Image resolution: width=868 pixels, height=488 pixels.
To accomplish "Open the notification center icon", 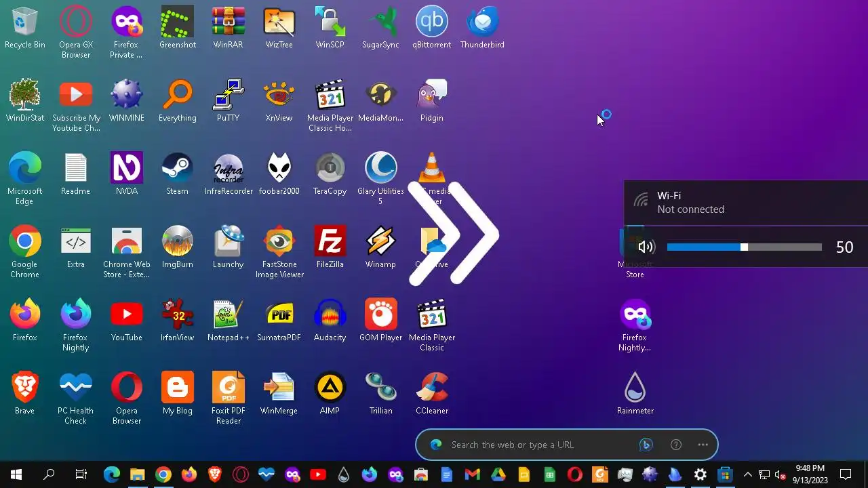I will 846,474.
